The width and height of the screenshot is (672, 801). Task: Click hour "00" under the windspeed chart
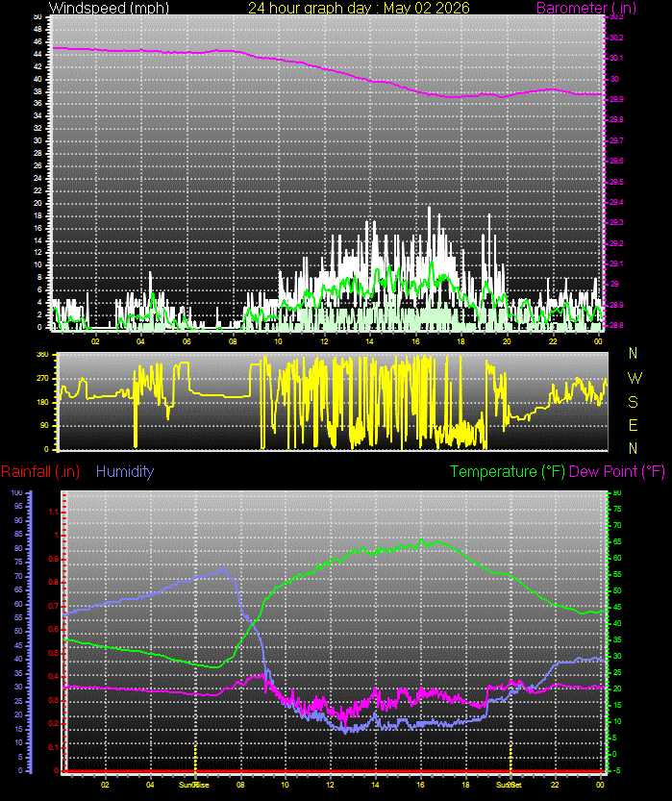[599, 341]
